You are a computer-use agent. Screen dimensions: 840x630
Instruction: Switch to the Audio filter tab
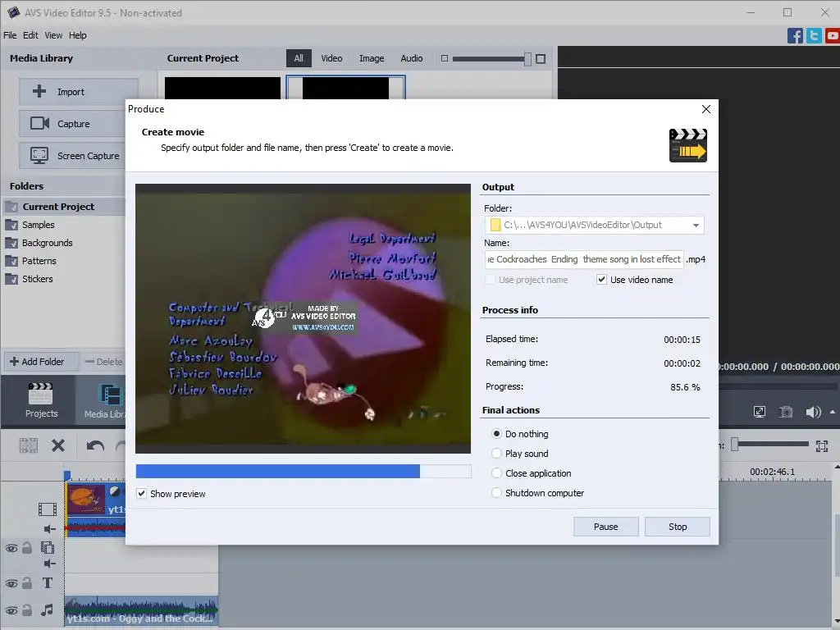pyautogui.click(x=412, y=58)
